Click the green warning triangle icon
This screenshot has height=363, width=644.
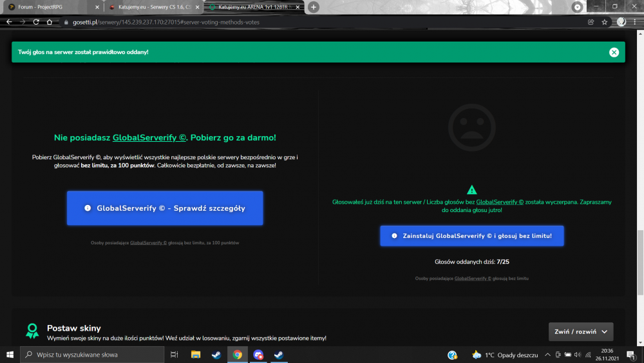[x=472, y=190]
